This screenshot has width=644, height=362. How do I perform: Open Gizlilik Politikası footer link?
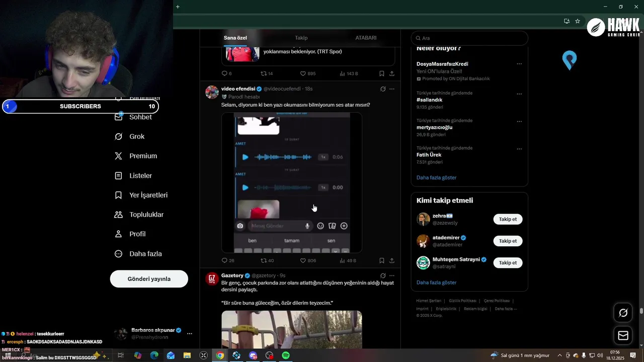462,301
